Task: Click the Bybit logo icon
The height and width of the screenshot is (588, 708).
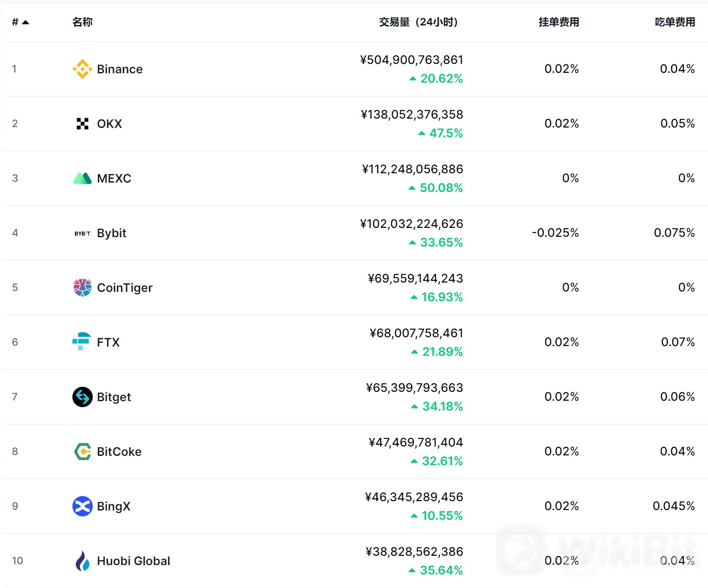Action: [x=83, y=233]
